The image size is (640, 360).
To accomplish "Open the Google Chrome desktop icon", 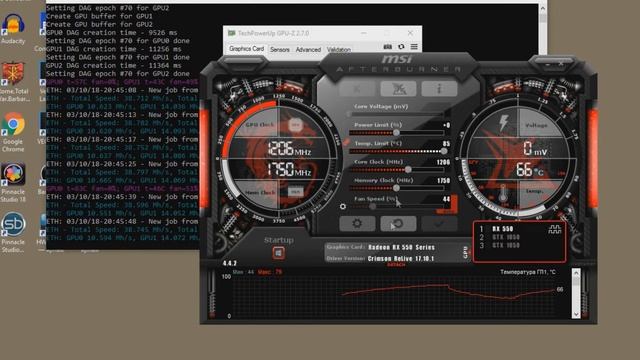I will [13, 132].
